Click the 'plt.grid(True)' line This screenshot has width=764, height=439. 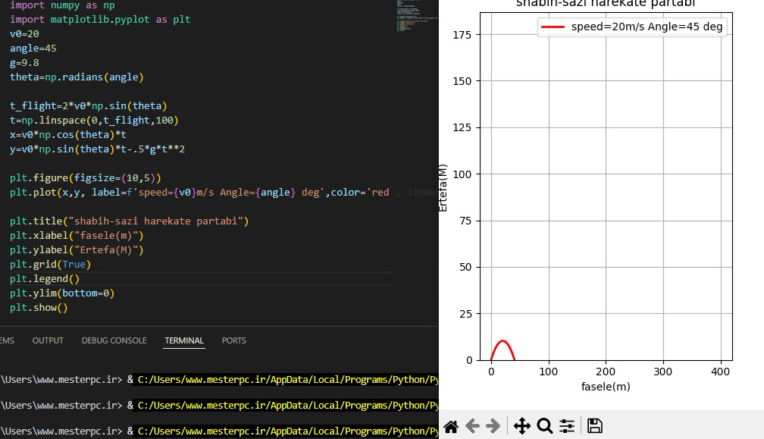point(50,264)
